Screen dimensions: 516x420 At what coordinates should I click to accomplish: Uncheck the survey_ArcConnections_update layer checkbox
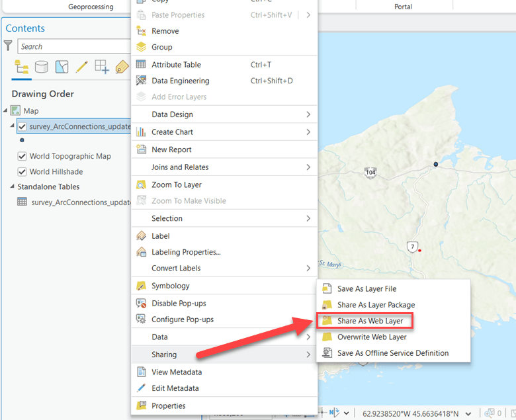pyautogui.click(x=22, y=126)
